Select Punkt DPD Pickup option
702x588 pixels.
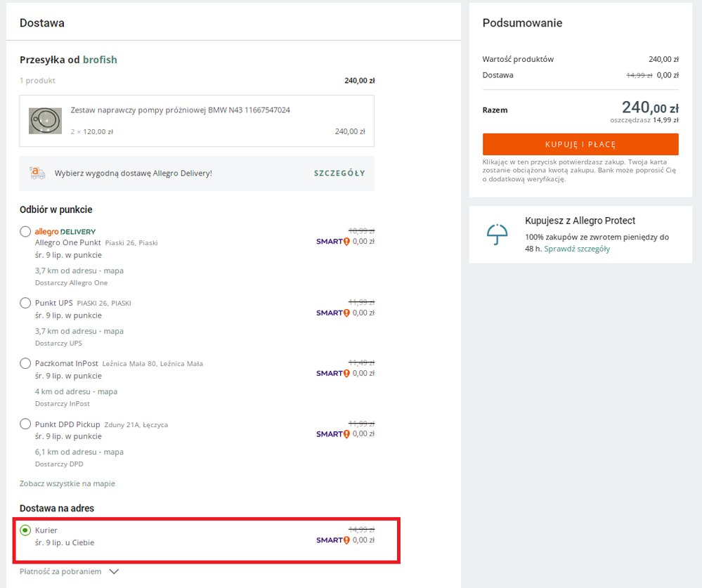coord(25,424)
